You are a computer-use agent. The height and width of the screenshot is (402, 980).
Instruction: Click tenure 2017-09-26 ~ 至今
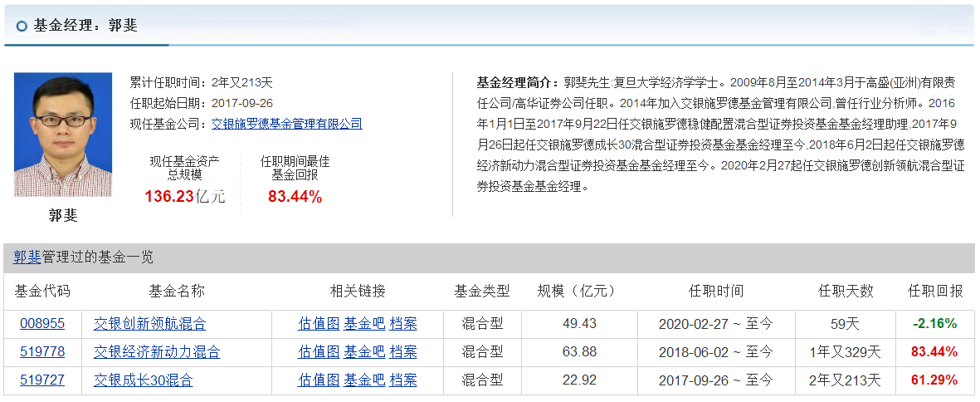(x=716, y=380)
